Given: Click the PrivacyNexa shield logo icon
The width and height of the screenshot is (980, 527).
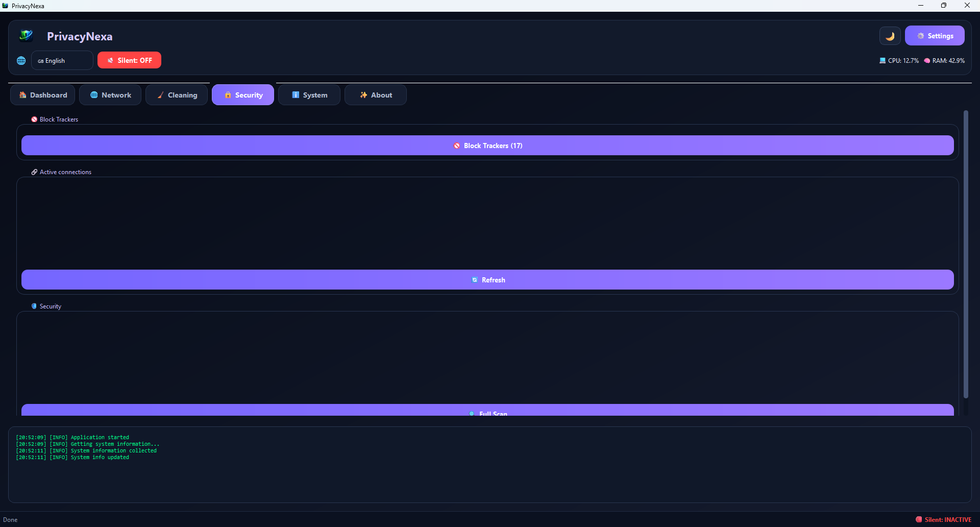Looking at the screenshot, I should click(x=26, y=36).
